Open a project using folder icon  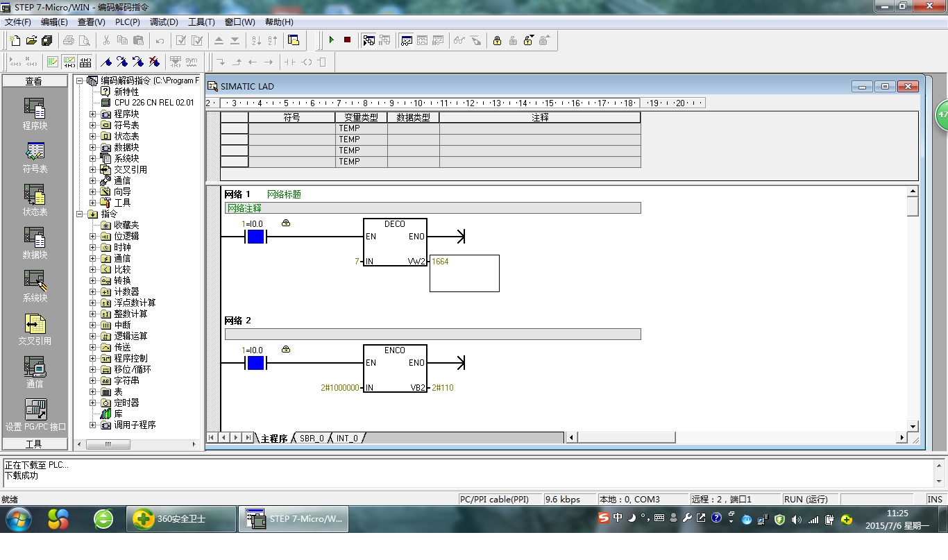pyautogui.click(x=31, y=41)
